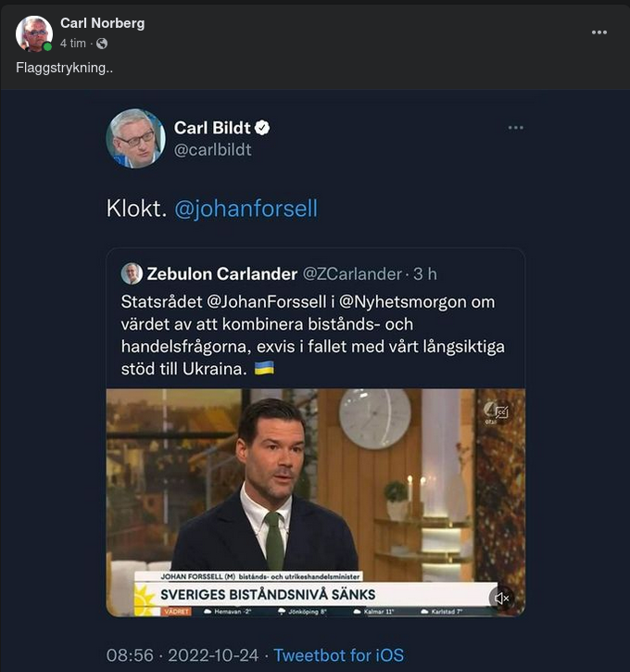Click the Ukraine flag emoji

point(264,368)
